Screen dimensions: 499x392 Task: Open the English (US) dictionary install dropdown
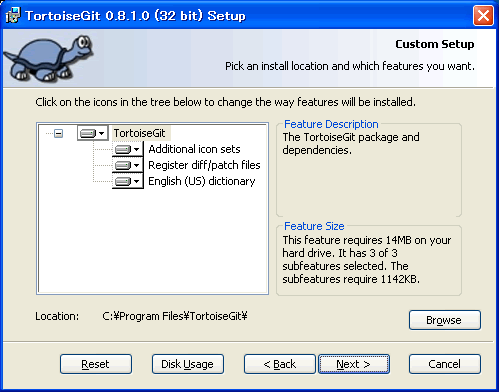pyautogui.click(x=128, y=181)
